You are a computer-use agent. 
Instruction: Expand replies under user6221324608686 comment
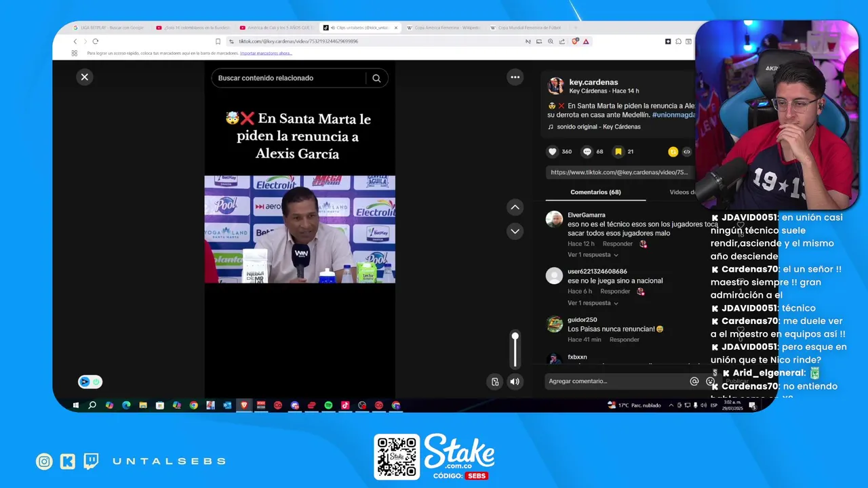coord(593,303)
